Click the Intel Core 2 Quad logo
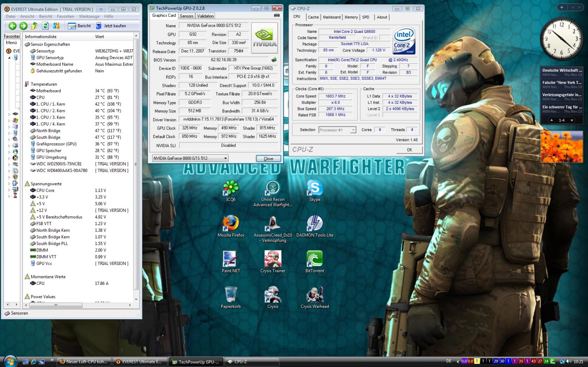This screenshot has width=588, height=367. coord(404,41)
